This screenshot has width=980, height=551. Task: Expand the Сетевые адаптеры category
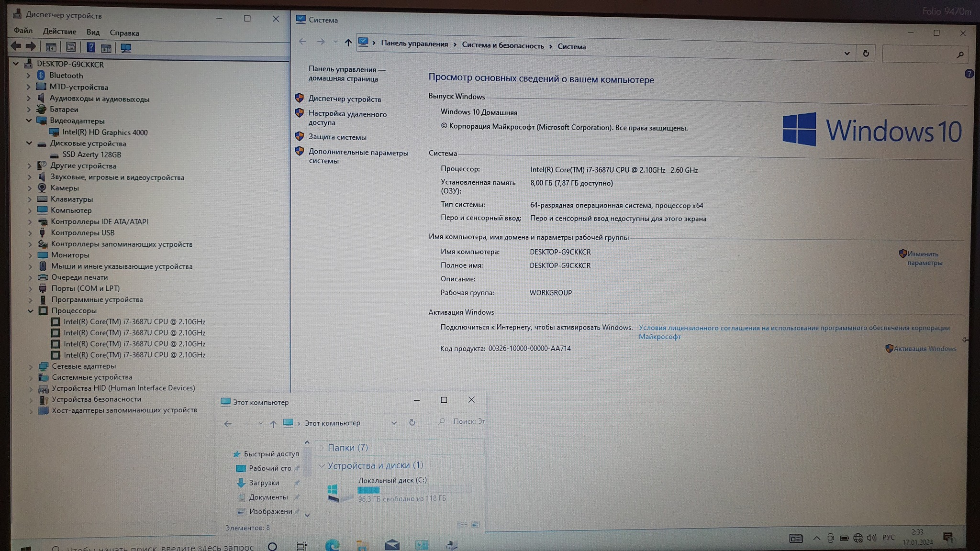[31, 366]
